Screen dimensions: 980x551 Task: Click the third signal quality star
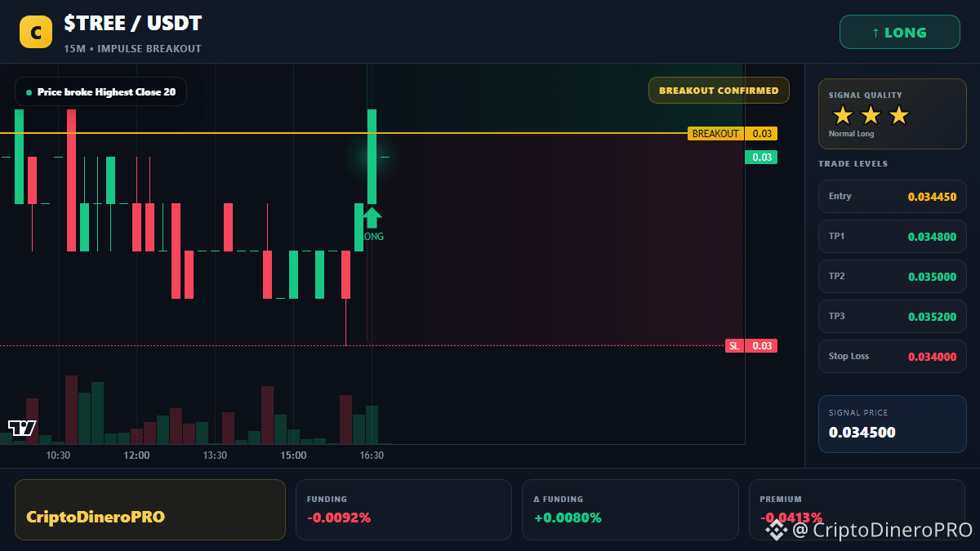point(898,115)
